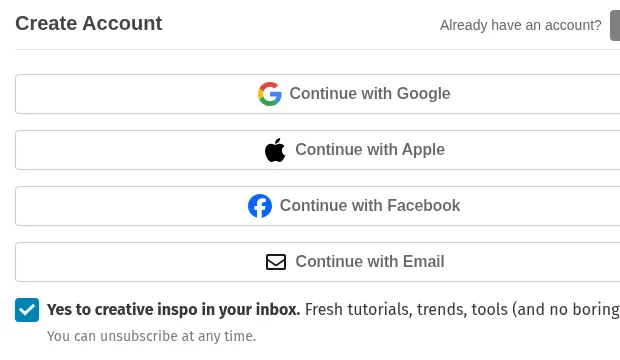Screen dimensions: 620x360
Task: Click the blue Facebook logo icon
Action: click(x=260, y=206)
